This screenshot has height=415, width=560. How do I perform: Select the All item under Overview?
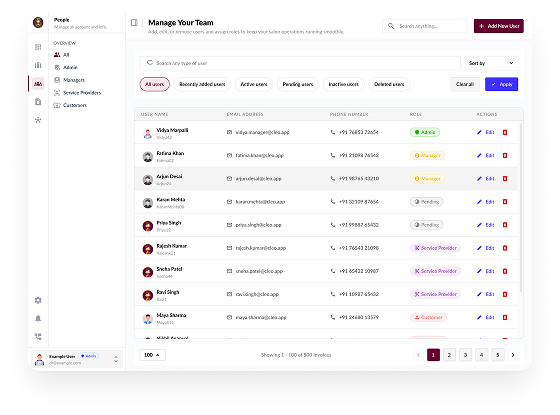(61, 55)
